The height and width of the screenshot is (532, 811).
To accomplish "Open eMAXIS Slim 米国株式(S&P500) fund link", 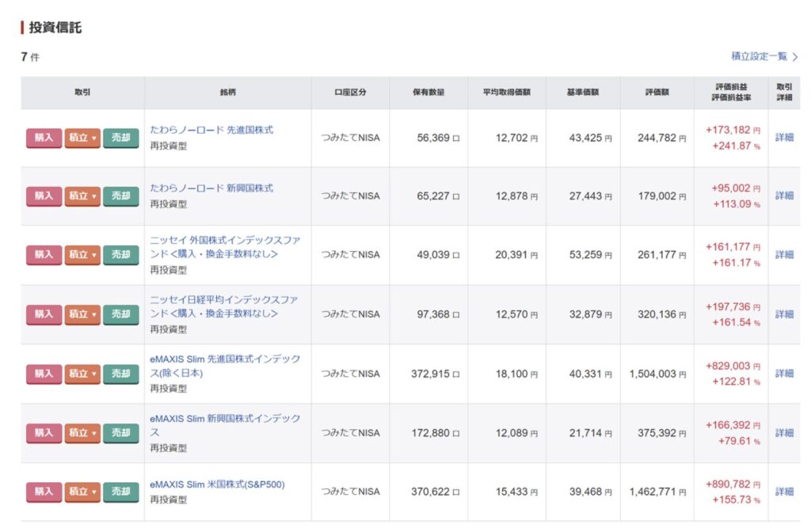I will coord(217,484).
